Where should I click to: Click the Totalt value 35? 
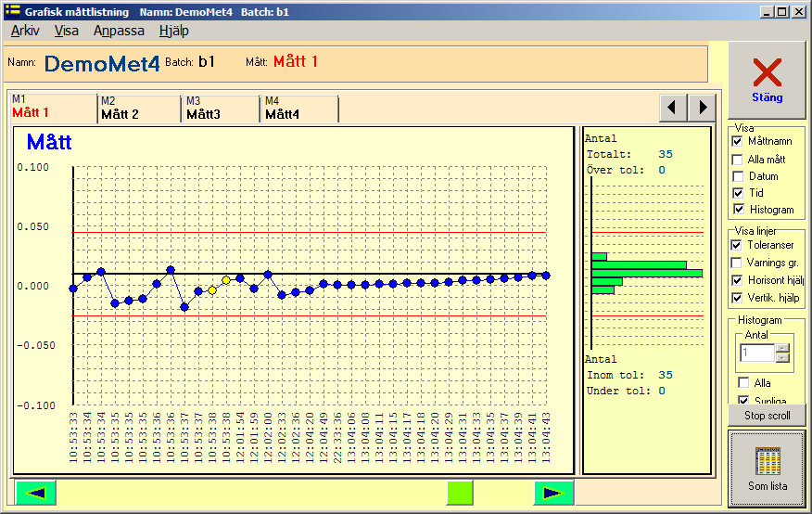coord(666,154)
